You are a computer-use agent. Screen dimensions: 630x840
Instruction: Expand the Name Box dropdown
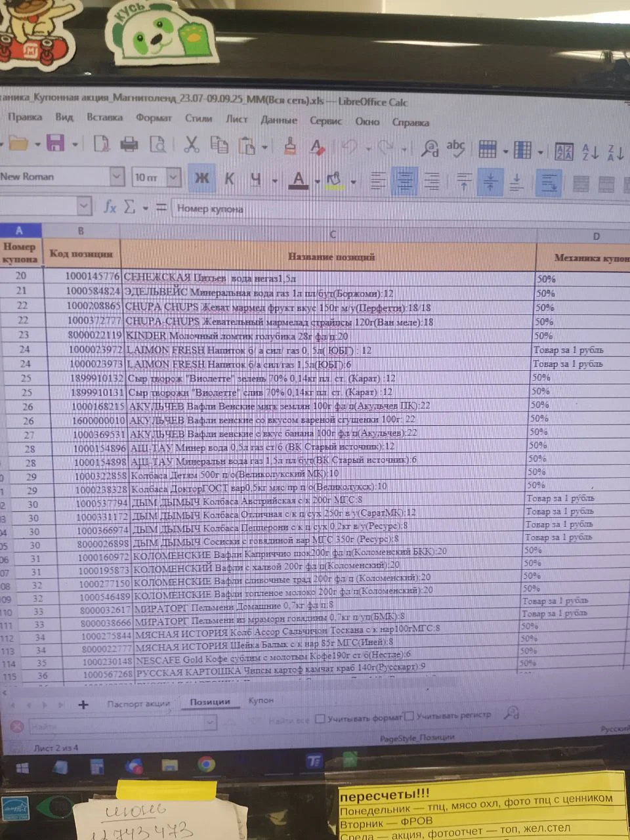83,206
